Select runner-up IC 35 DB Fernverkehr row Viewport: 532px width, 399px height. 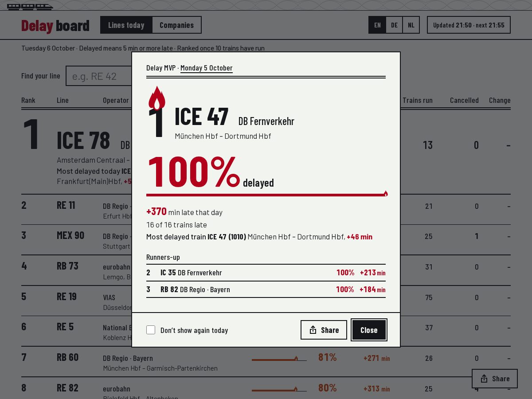pos(266,273)
